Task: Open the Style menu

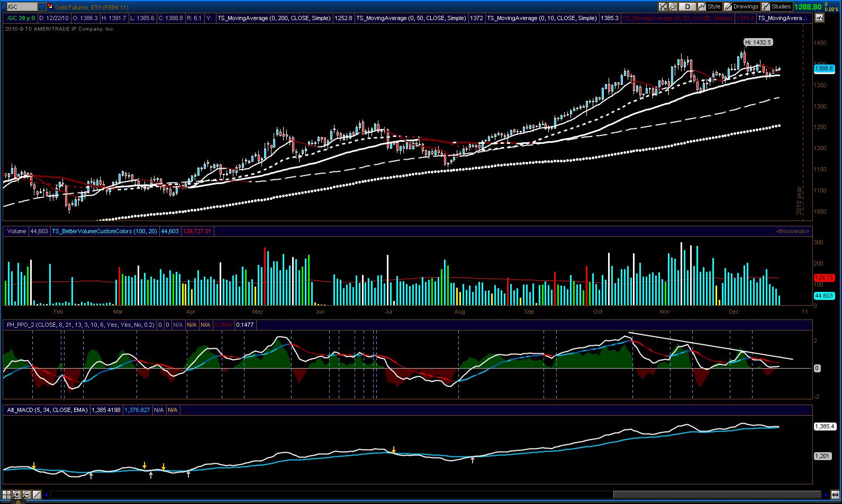Action: click(710, 7)
